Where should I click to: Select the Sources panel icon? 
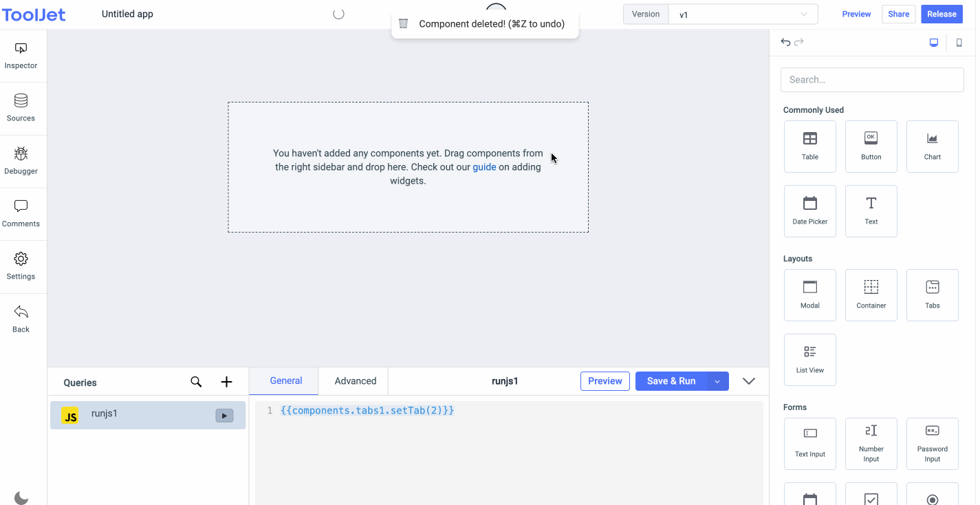tap(21, 107)
